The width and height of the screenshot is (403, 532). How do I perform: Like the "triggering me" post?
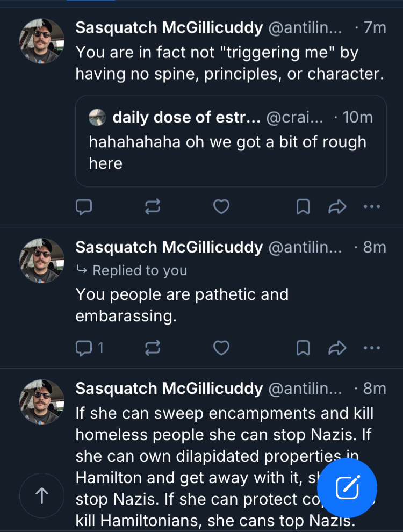(221, 207)
